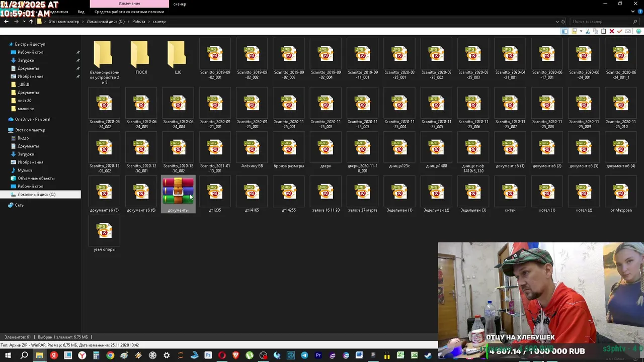Screen dimensions: 644x362
Task: Open the "Вид" ribbon tab
Action: 81,12
